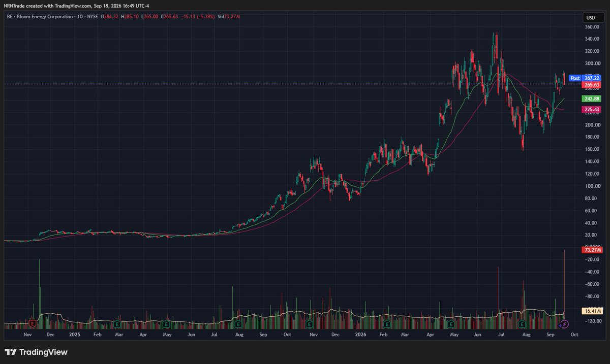Click the 2026 year label on time axis
The width and height of the screenshot is (610, 364).
tap(360, 335)
